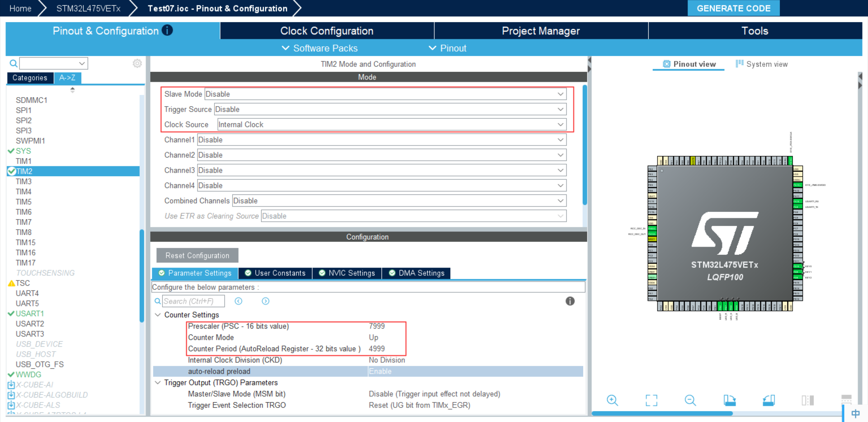The width and height of the screenshot is (868, 422).
Task: Click the chip view horizontal scrollbar
Action: pos(662,413)
